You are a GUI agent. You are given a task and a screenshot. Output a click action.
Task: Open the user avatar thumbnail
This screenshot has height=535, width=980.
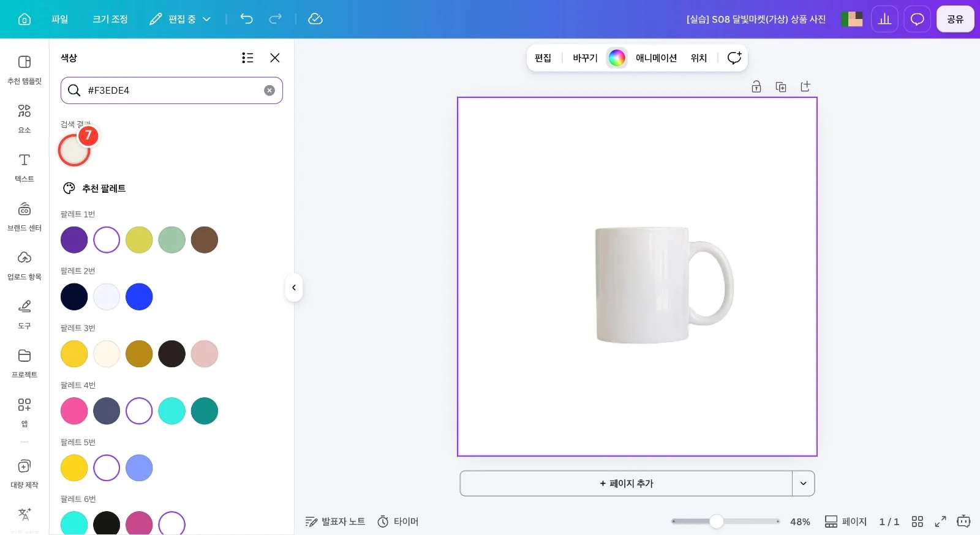point(851,19)
